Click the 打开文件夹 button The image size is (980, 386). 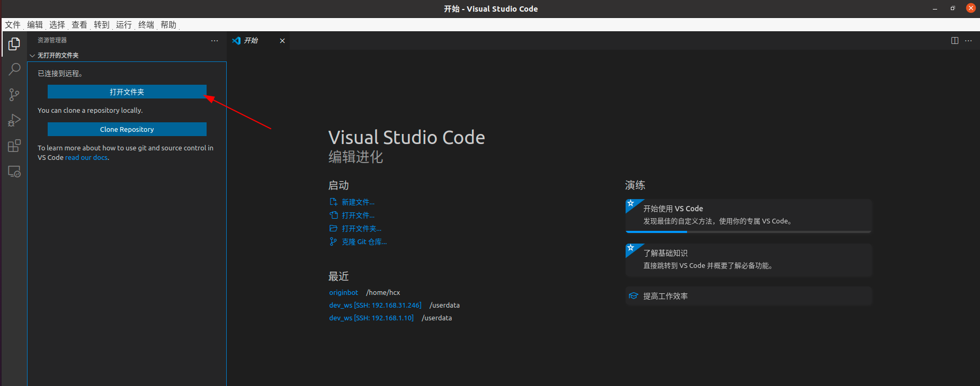(x=127, y=92)
